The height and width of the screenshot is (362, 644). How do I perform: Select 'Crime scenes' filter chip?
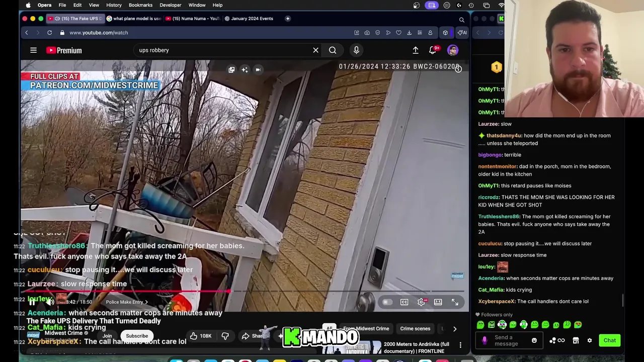[x=415, y=329]
